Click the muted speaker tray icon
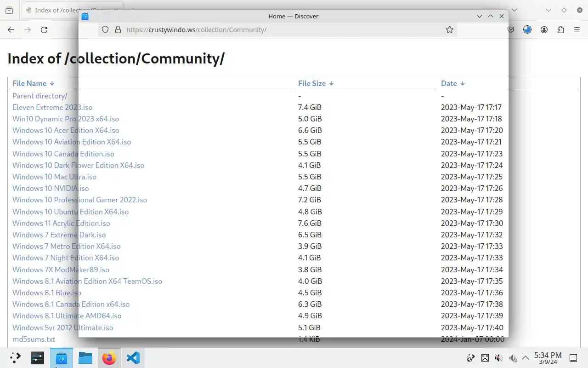588x368 pixels. pos(499,358)
